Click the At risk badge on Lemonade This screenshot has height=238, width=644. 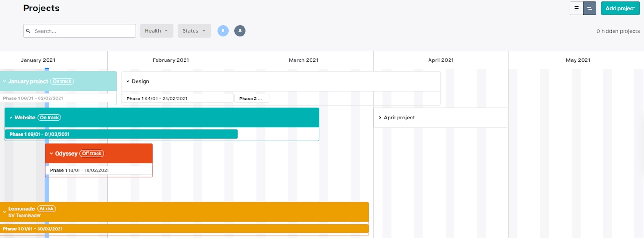(x=47, y=209)
